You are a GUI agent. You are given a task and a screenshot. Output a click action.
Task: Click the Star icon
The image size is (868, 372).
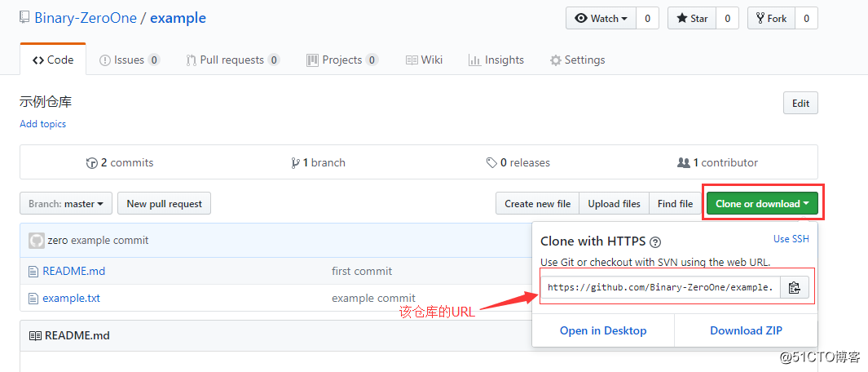[682, 18]
